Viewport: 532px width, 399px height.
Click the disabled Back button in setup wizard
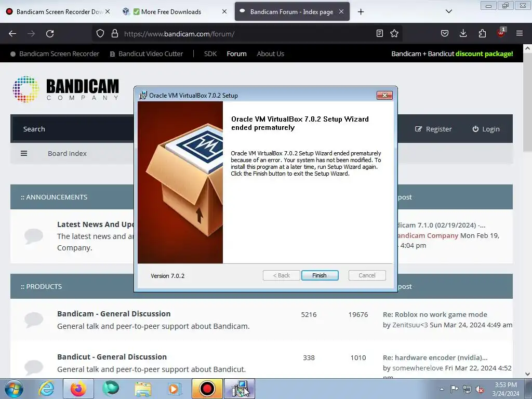[281, 275]
